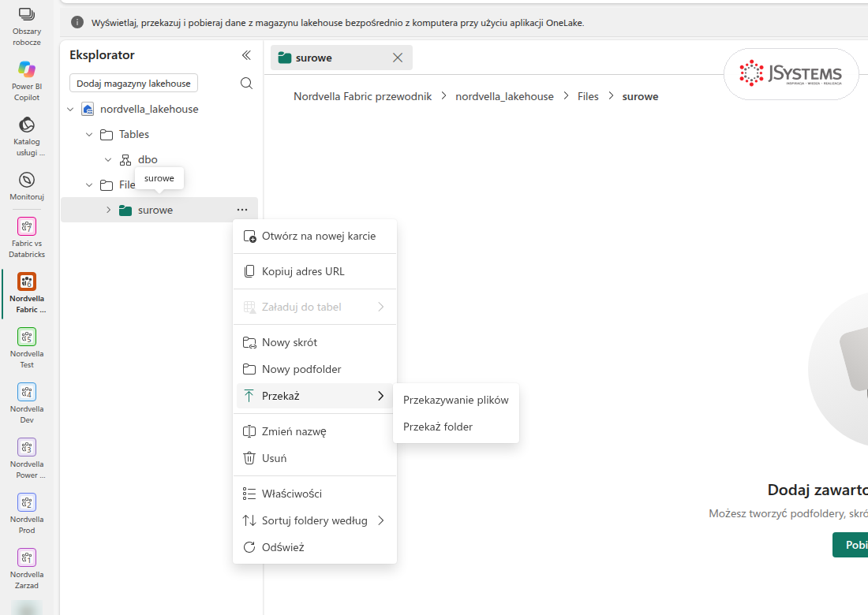The image size is (868, 615).
Task: Click Zmień nazwę to rename the folder
Action: (x=314, y=431)
